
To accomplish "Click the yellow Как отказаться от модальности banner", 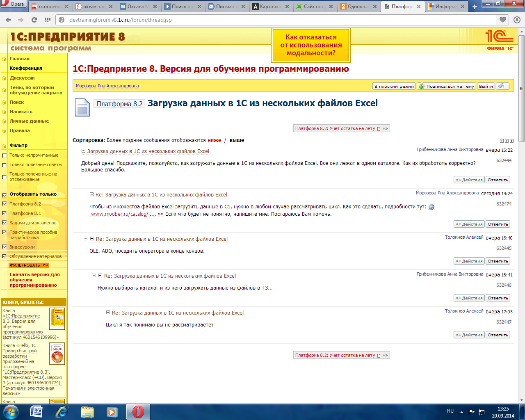I will point(311,45).
